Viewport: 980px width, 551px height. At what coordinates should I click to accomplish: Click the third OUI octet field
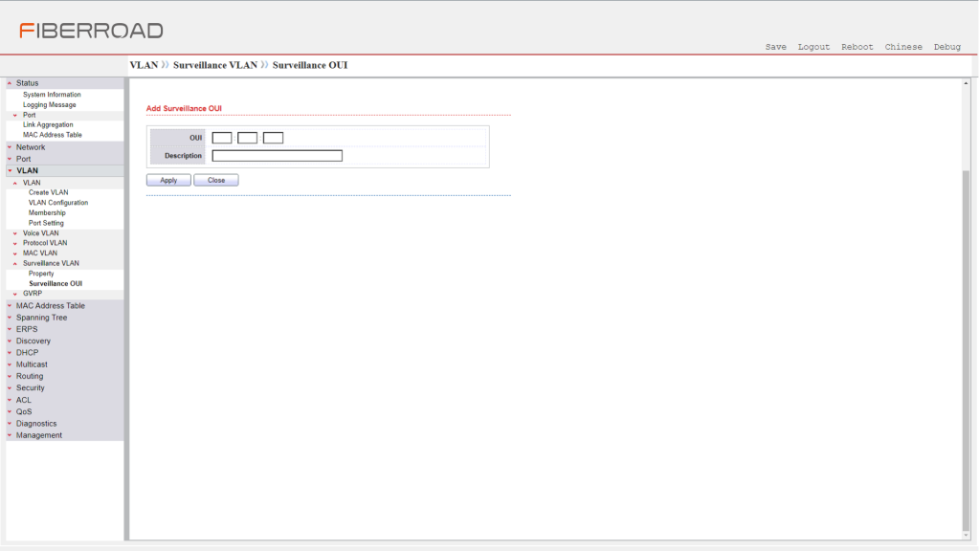pos(273,138)
